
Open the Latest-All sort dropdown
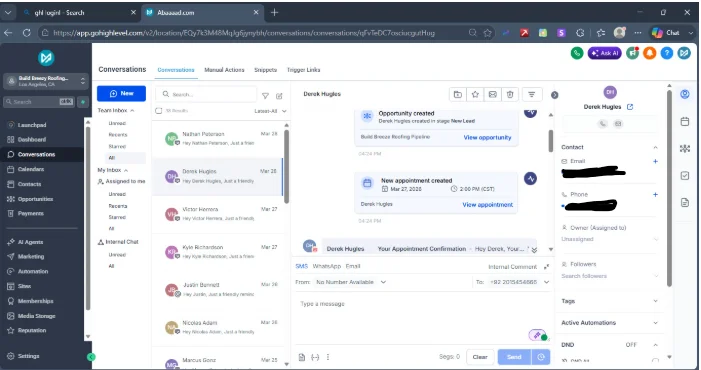270,111
